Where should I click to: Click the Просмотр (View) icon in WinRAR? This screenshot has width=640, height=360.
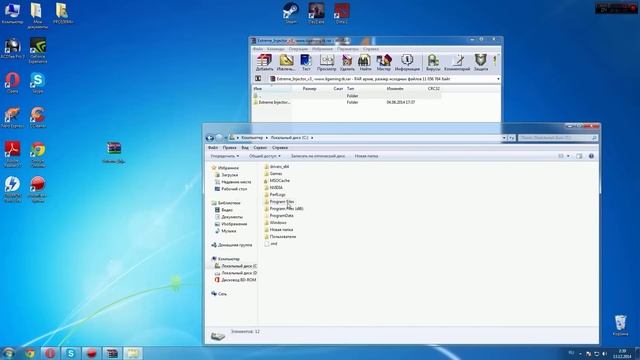tap(327, 62)
